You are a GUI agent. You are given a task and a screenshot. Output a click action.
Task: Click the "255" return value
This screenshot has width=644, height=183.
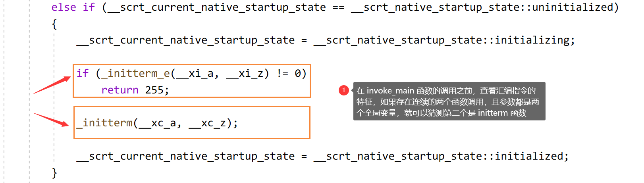point(154,90)
